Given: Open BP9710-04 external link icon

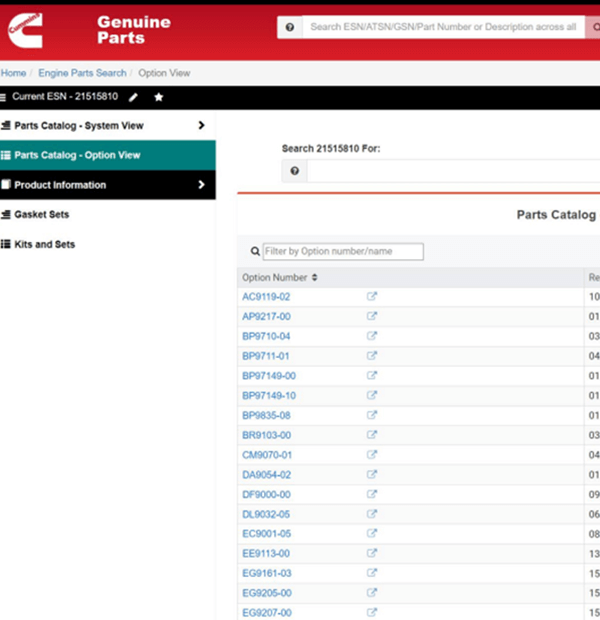Looking at the screenshot, I should pyautogui.click(x=372, y=336).
